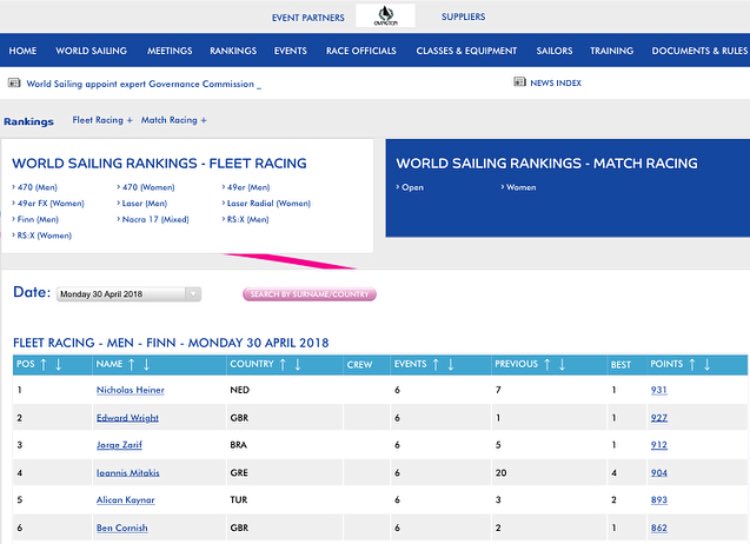The image size is (750, 550).
Task: Open Laser Radial (Women) fleet rankings
Action: pyautogui.click(x=269, y=203)
